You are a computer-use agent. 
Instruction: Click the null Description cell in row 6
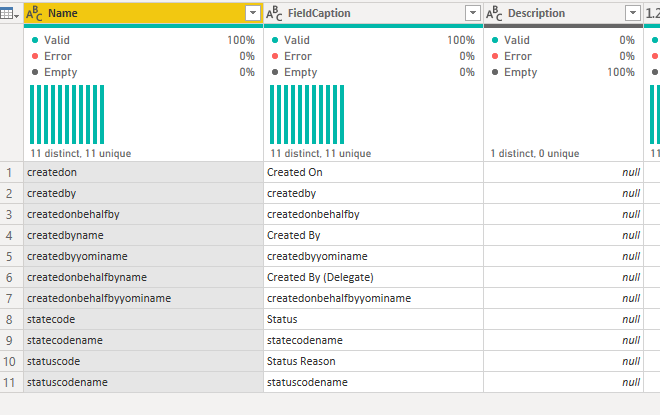(x=564, y=278)
